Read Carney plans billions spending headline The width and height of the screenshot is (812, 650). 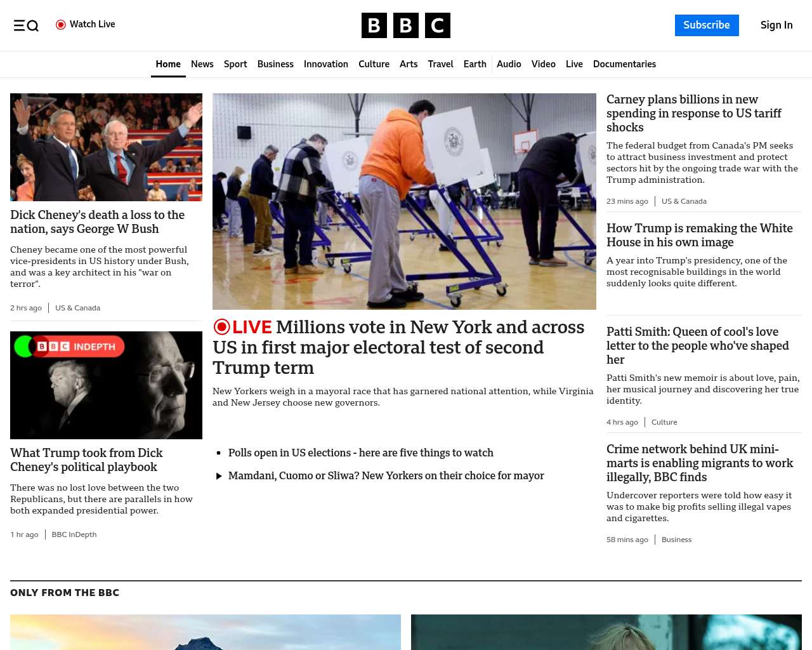pyautogui.click(x=693, y=113)
